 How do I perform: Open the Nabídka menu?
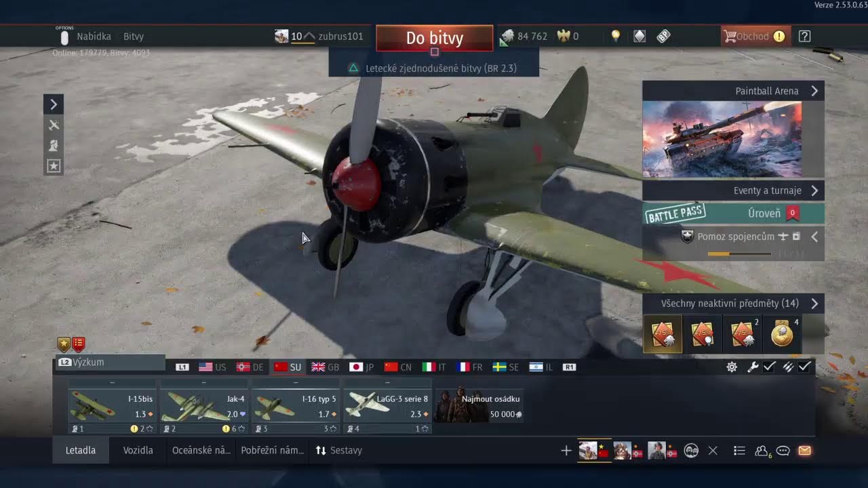click(94, 37)
